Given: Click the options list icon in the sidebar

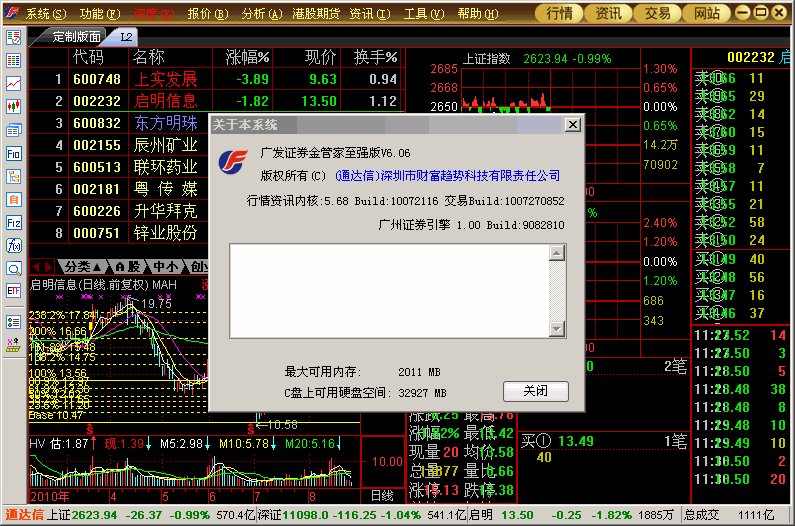Looking at the screenshot, I should 14,322.
